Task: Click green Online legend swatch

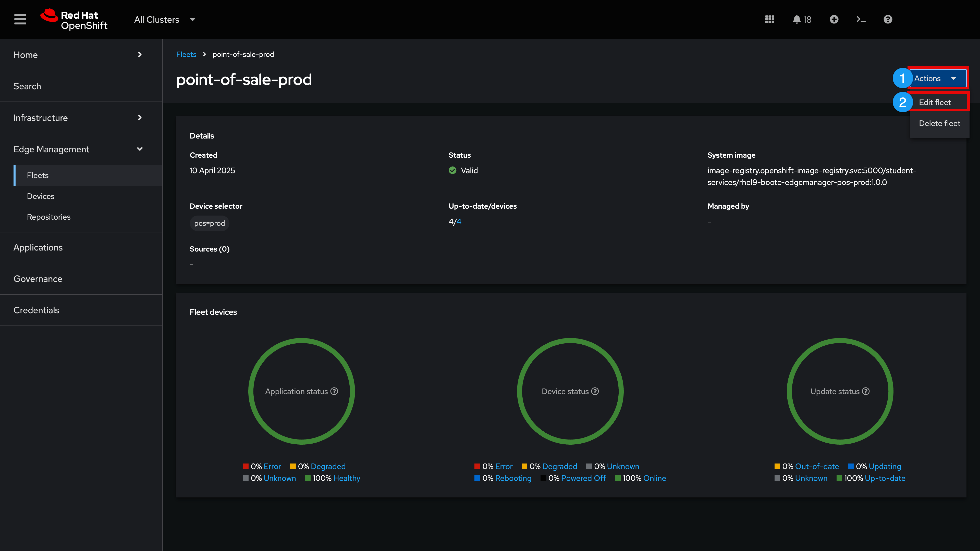Action: [618, 478]
